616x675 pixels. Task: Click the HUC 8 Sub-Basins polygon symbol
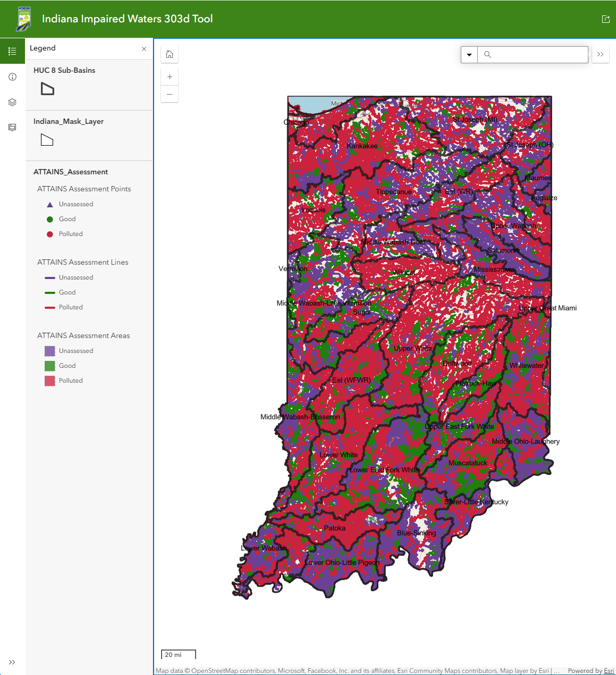48,89
